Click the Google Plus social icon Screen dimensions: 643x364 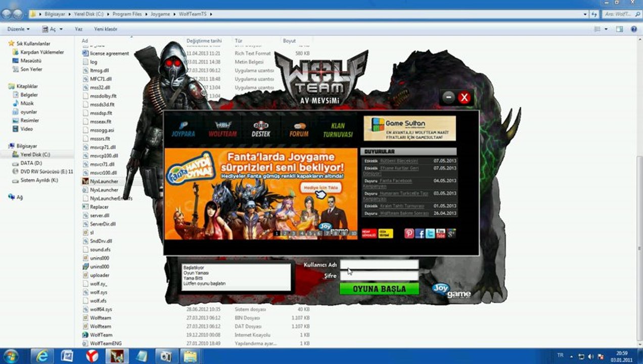click(x=451, y=233)
